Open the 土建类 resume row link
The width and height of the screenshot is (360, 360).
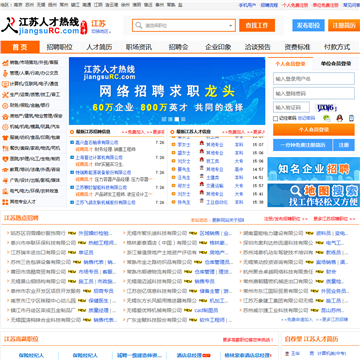click(212, 178)
